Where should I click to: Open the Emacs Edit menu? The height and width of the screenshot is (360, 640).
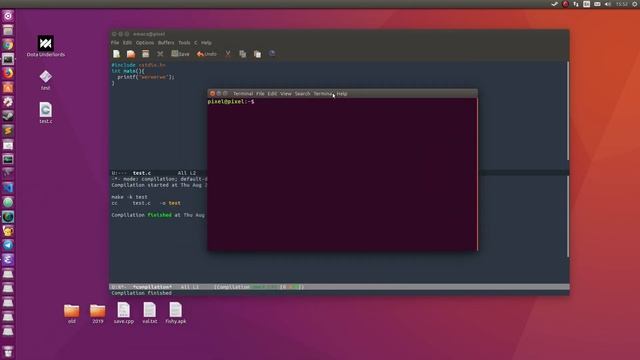(x=127, y=42)
